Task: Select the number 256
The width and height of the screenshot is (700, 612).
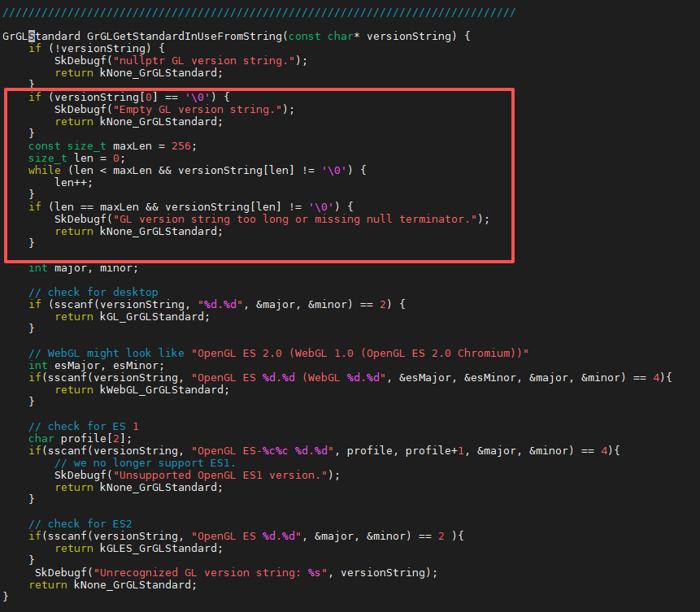Action: 180,146
